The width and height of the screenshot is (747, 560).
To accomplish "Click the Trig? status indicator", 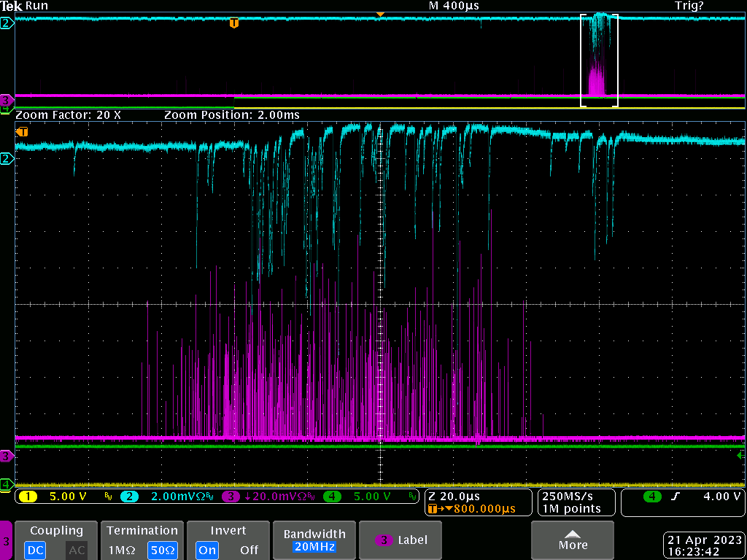I will pos(689,6).
